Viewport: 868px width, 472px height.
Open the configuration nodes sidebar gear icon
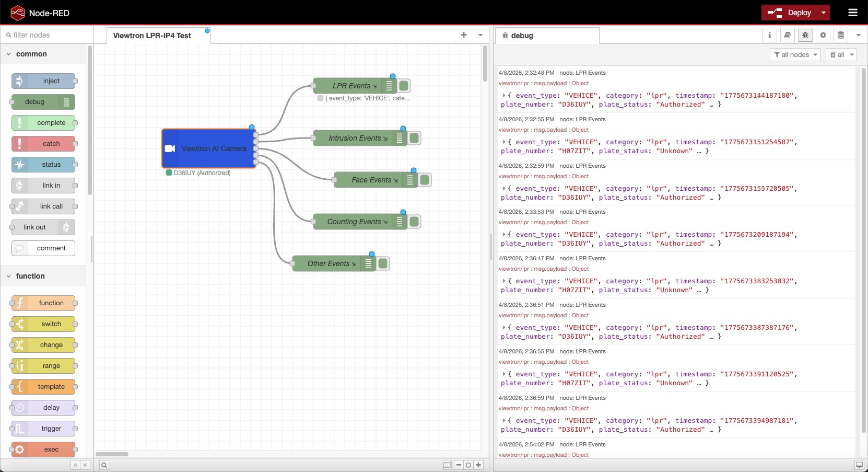(x=823, y=35)
